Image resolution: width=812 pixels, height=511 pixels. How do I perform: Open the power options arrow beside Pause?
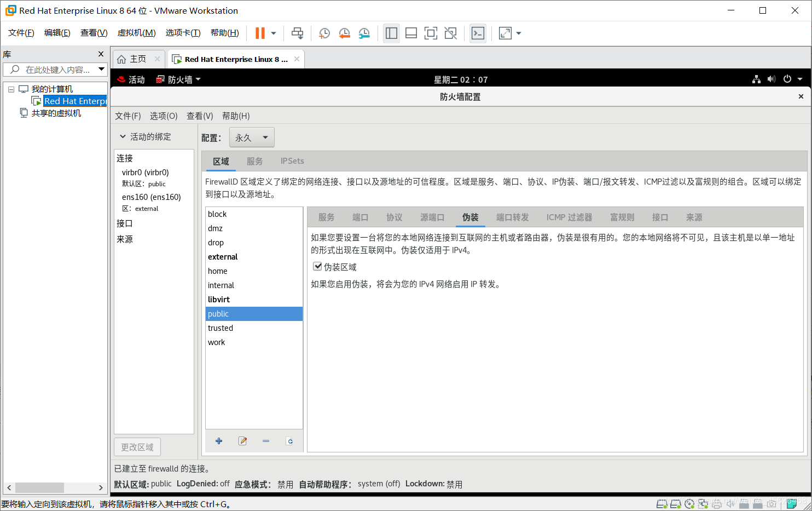coord(274,33)
